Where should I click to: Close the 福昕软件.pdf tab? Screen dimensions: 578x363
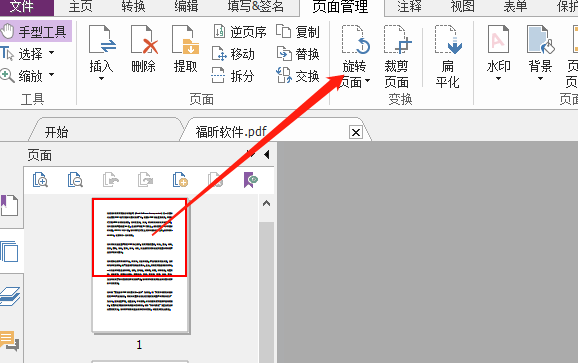[356, 132]
